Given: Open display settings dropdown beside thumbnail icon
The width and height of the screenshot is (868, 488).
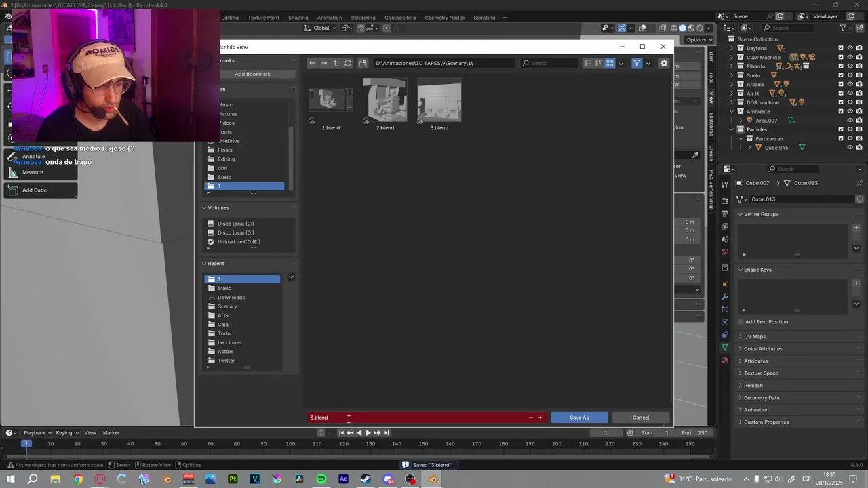Looking at the screenshot, I should tap(620, 63).
